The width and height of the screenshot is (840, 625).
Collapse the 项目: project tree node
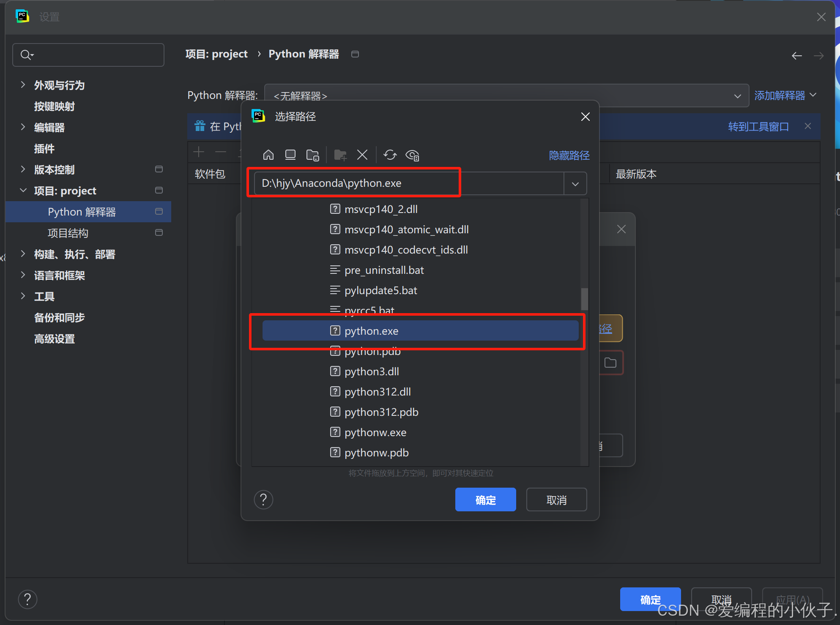pyautogui.click(x=23, y=191)
